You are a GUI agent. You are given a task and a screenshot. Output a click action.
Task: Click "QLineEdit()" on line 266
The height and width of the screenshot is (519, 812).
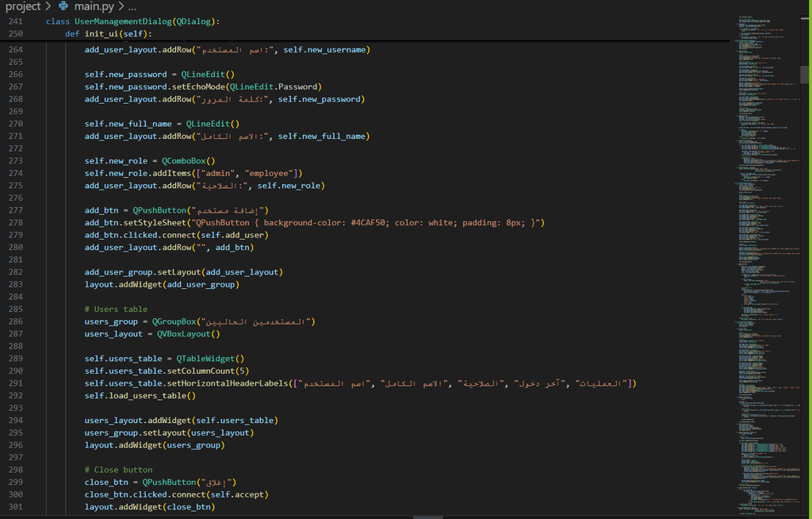pyautogui.click(x=208, y=74)
